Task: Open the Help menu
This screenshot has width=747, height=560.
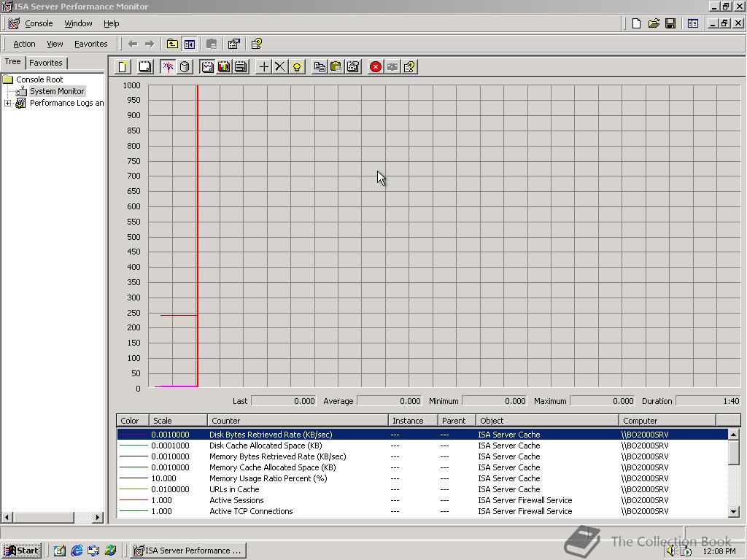Action: (x=112, y=23)
